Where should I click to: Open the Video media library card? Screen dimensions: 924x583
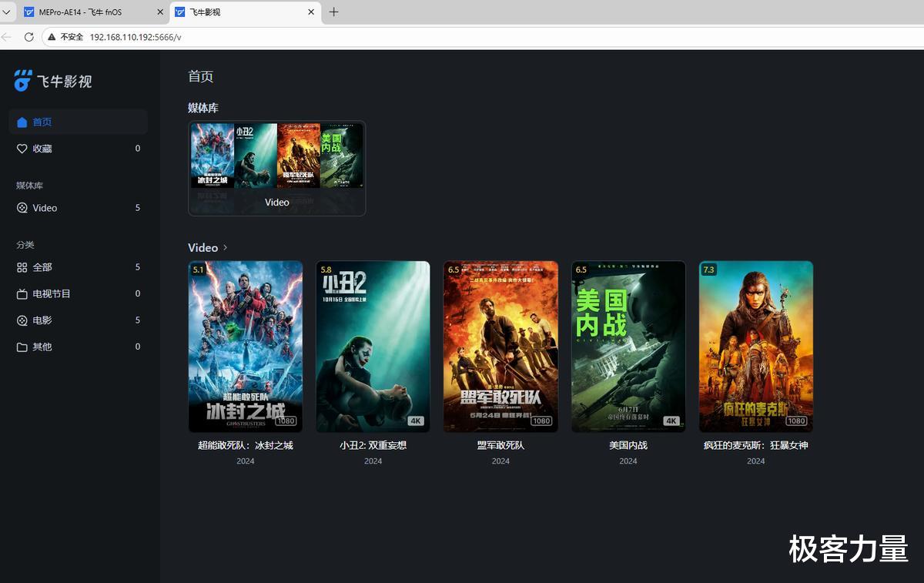coord(276,168)
